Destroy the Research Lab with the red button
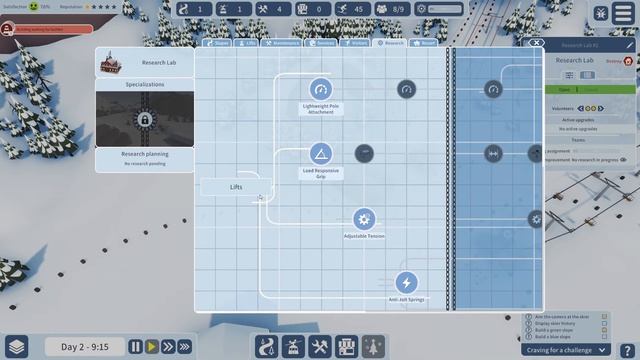 628,61
